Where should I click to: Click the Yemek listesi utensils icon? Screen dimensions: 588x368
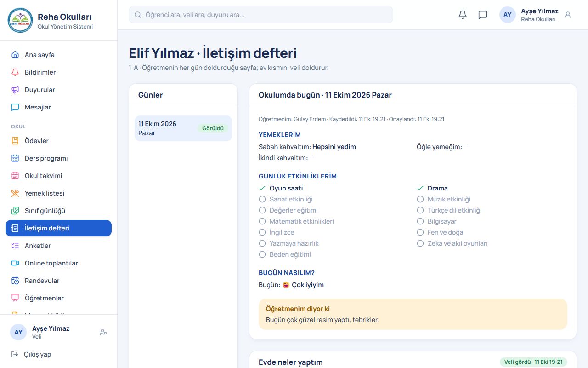tap(15, 193)
